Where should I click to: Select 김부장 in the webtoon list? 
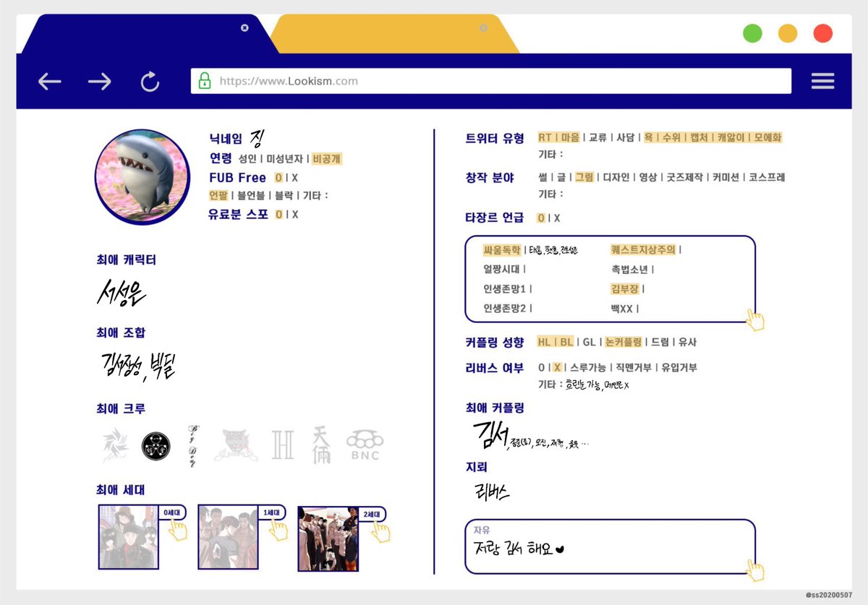(x=625, y=288)
